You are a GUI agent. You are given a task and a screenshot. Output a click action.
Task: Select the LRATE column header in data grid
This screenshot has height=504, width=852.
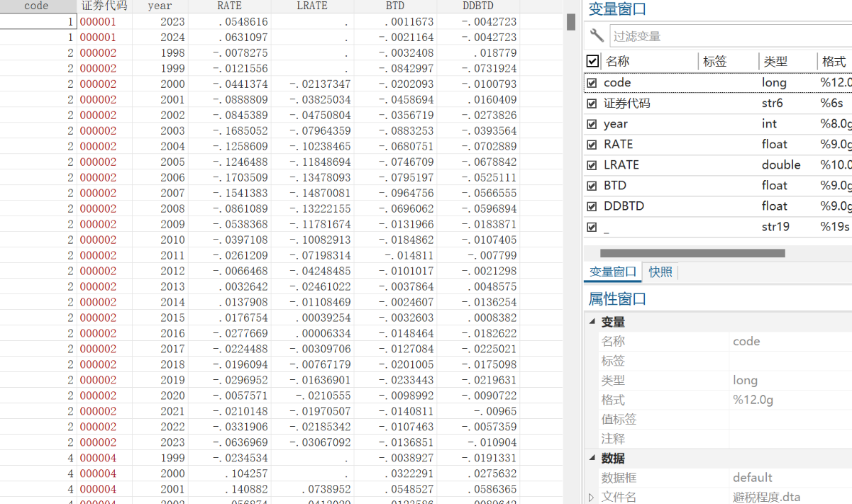click(312, 6)
